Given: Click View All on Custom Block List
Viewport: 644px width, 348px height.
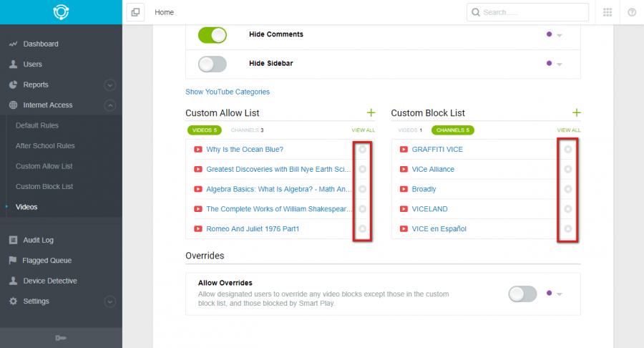Looking at the screenshot, I should [x=569, y=130].
